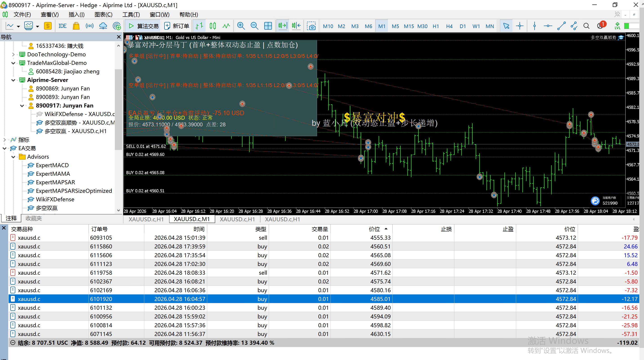Screen dimensions: 644x360
Task: Switch to bar chart display
Action: coord(199,26)
